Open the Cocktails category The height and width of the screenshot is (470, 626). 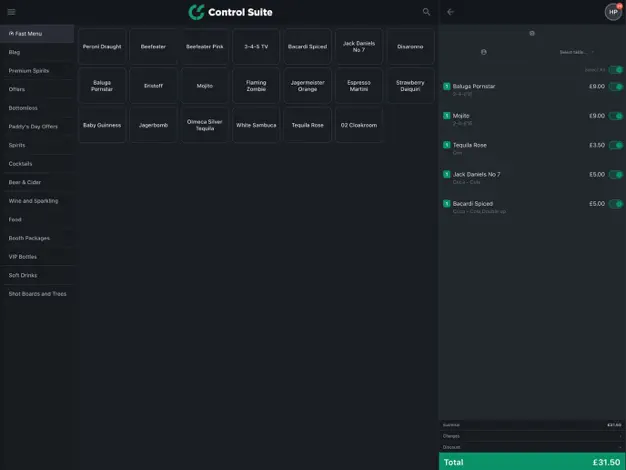click(37, 164)
